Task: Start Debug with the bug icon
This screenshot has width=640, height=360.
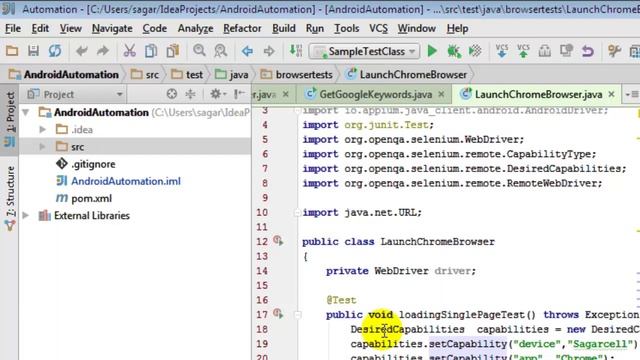Action: pos(453,51)
